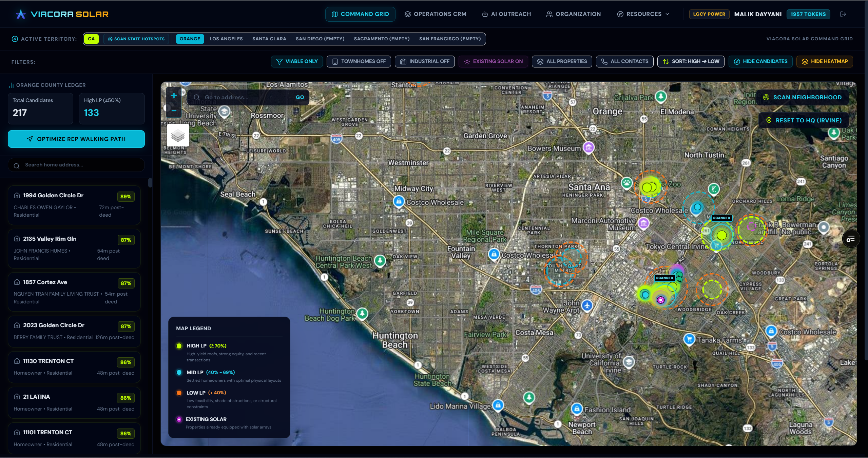Screen dimensions: 868x458
Task: Open the 11130 TRENTON CT card
Action: [74, 367]
